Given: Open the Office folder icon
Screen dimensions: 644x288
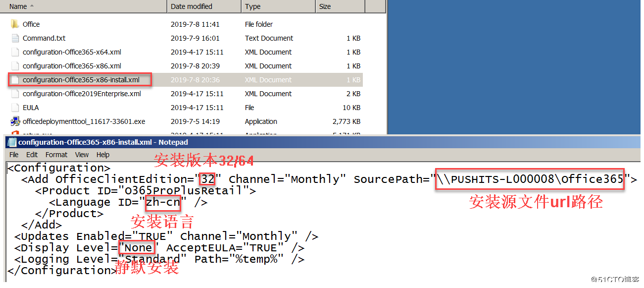Looking at the screenshot, I should [x=15, y=24].
